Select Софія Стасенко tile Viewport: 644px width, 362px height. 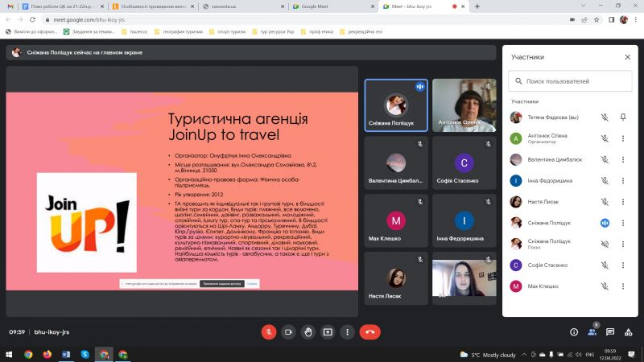click(x=464, y=163)
